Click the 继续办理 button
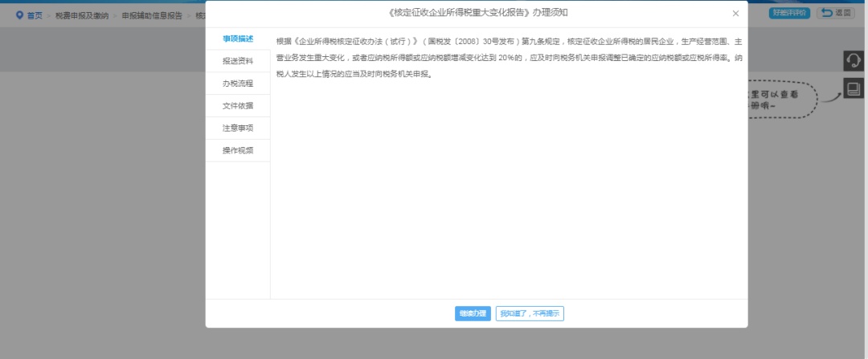 [x=473, y=314]
